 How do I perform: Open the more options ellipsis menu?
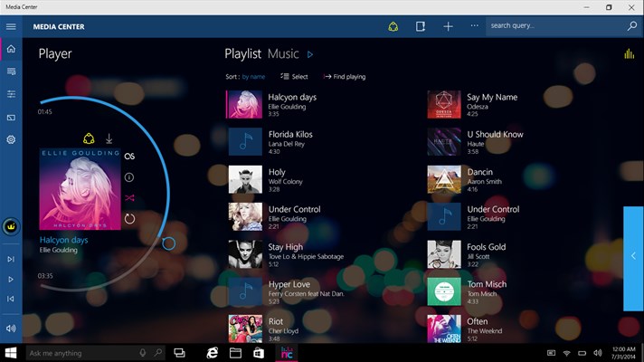coord(474,25)
